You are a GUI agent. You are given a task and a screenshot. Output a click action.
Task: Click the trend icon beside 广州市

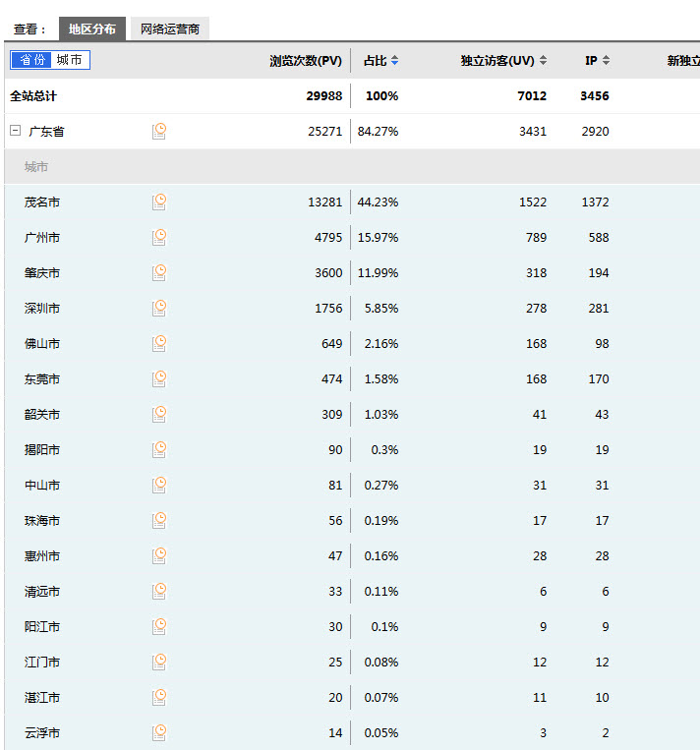tap(159, 237)
